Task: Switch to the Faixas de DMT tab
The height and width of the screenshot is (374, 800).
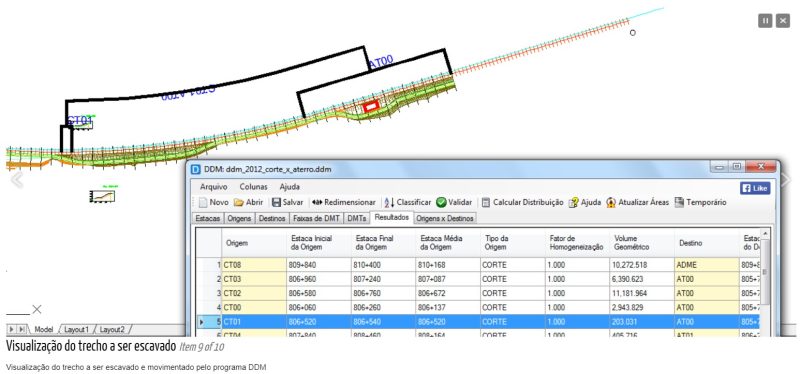Action: pos(316,218)
